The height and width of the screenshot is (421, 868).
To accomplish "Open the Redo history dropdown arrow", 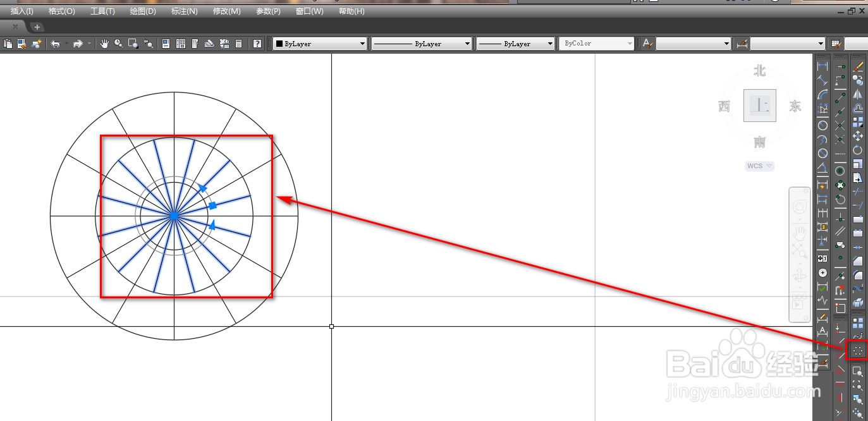I will pos(89,44).
